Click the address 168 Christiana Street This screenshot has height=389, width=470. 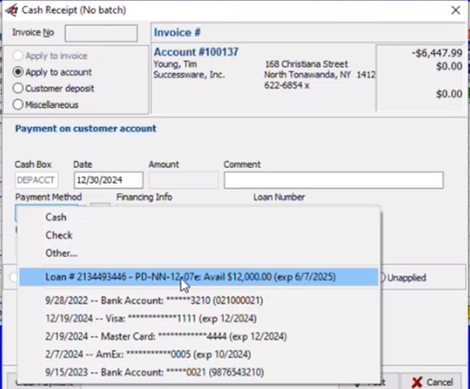click(306, 64)
